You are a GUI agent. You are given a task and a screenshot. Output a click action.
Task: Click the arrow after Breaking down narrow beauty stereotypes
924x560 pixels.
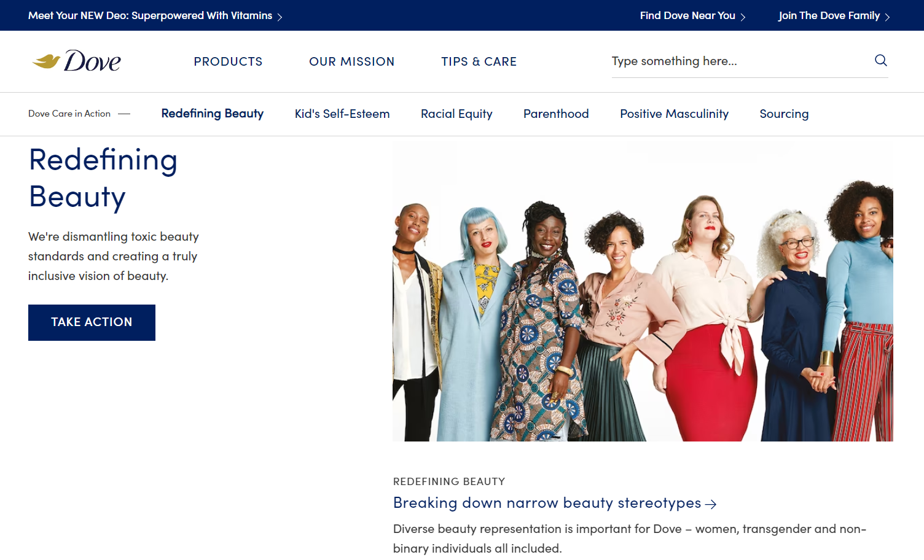(x=711, y=504)
